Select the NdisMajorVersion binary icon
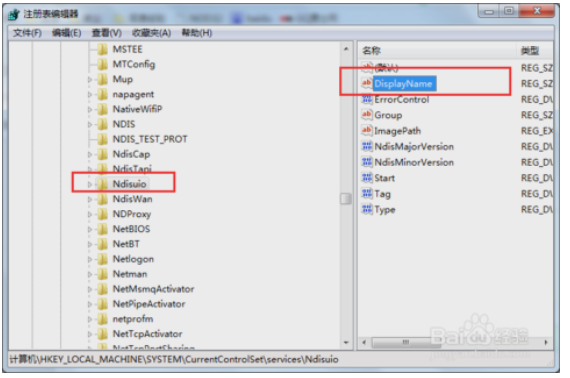Image resolution: width=570 pixels, height=378 pixels. 366,146
